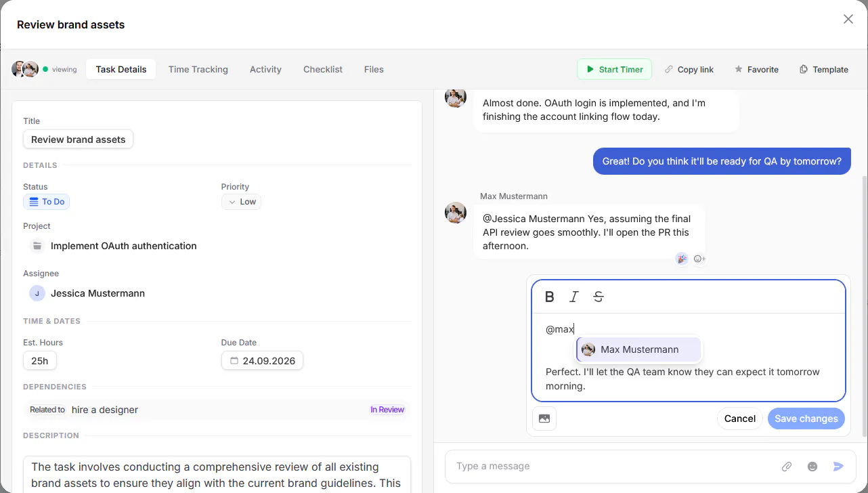Cancel the message edit
Image resolution: width=868 pixels, height=493 pixels.
(740, 419)
